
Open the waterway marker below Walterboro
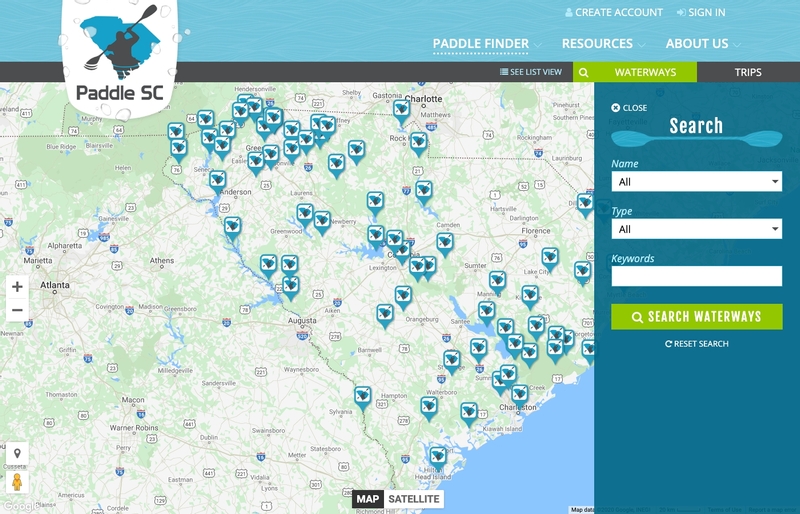pos(429,408)
